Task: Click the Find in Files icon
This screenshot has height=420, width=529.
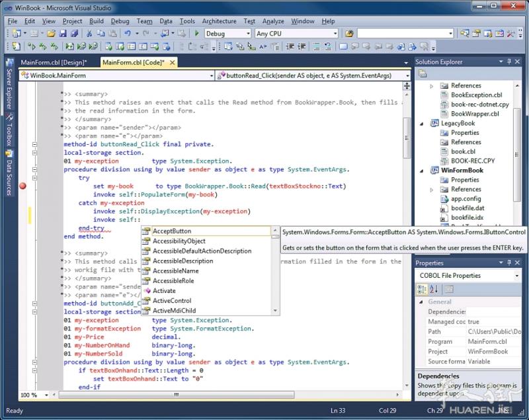Action: pyautogui.click(x=349, y=33)
